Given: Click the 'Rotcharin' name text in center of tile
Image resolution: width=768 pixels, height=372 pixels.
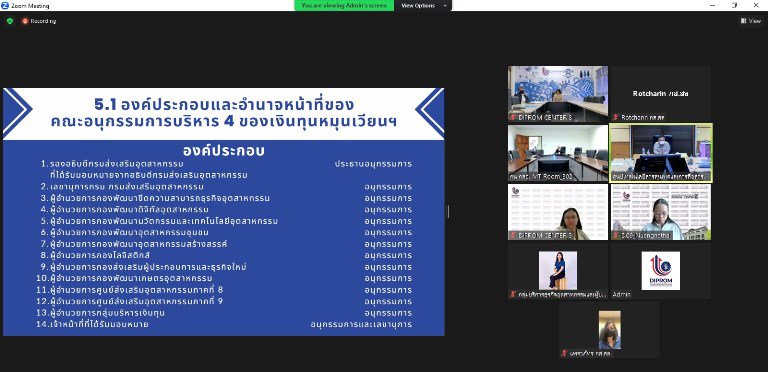Looking at the screenshot, I should (x=660, y=93).
